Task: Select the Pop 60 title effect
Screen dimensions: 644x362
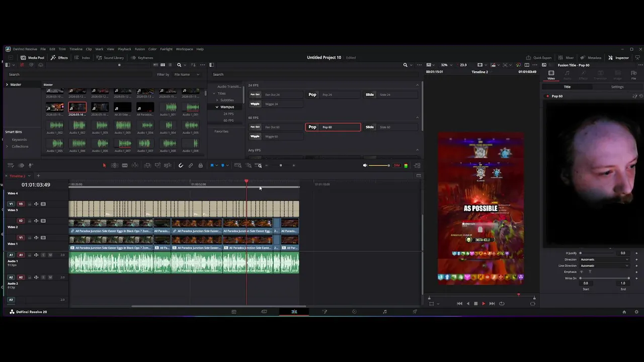Action: (x=333, y=127)
